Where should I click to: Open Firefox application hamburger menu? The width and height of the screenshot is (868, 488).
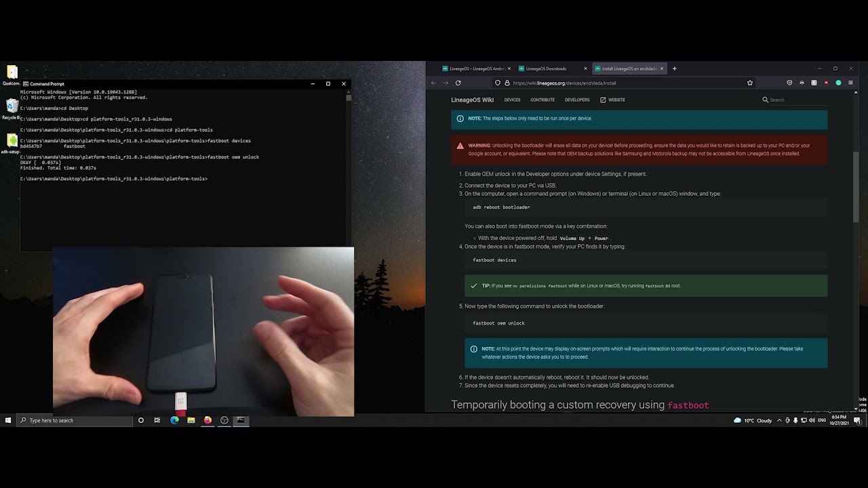850,83
